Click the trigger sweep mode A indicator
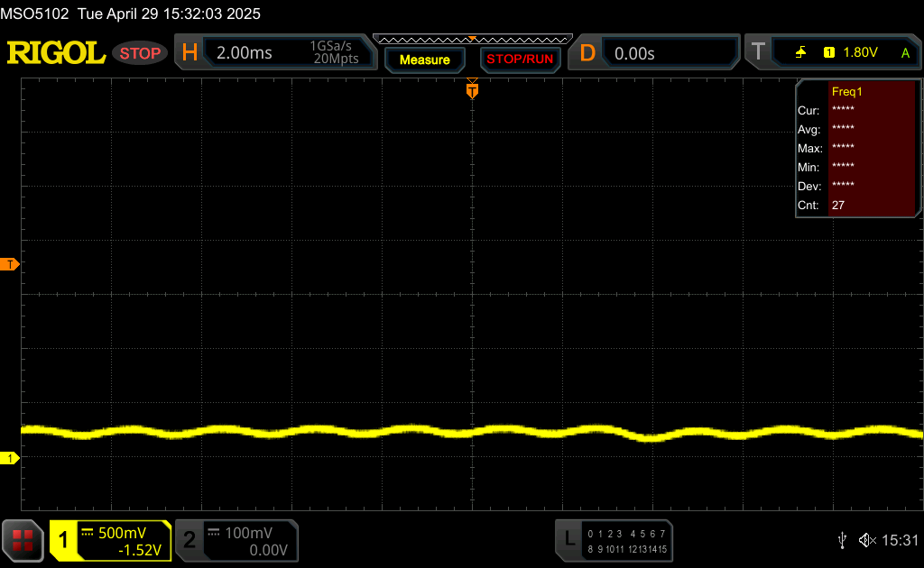 (x=905, y=53)
